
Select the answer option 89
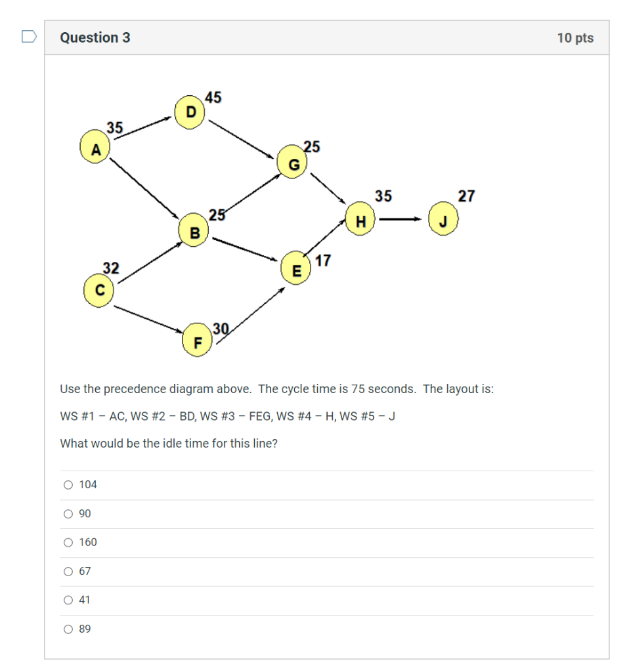68,629
